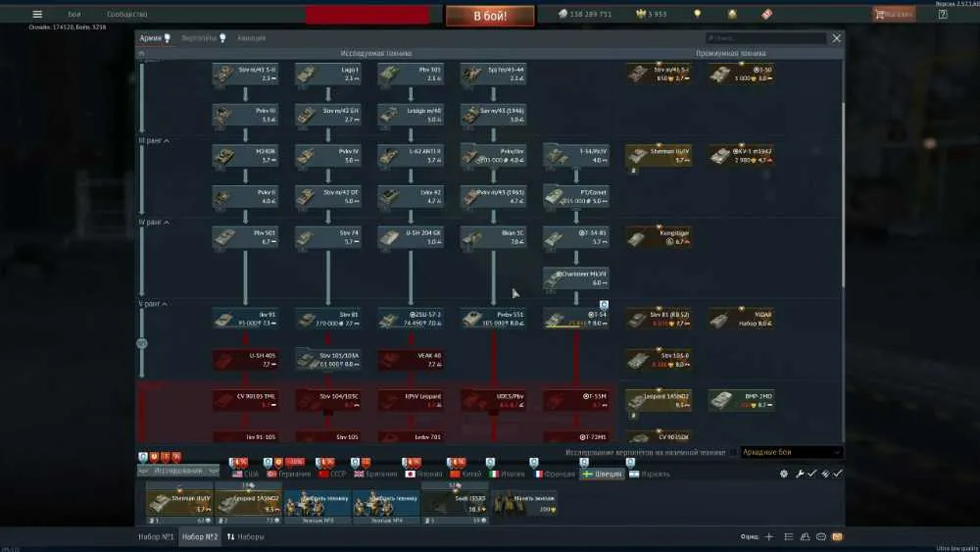
Task: Open the presets list button
Action: point(246,537)
